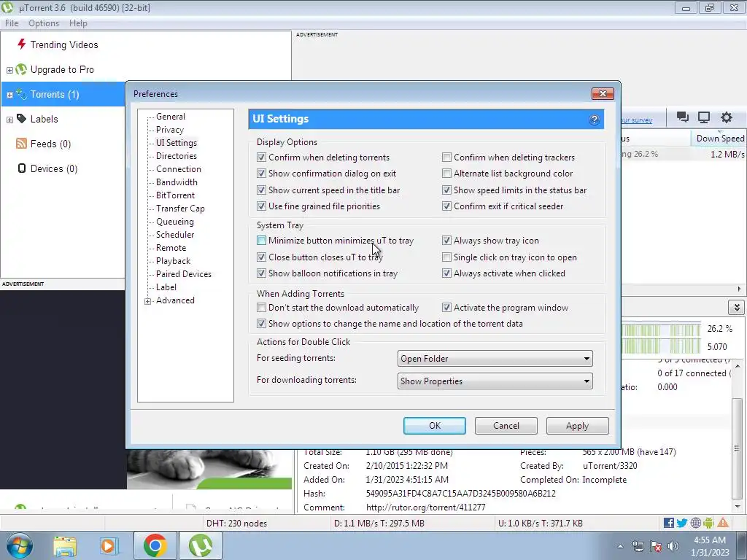747x560 pixels.
Task: Click the Facebook icon in status bar
Action: click(x=669, y=523)
